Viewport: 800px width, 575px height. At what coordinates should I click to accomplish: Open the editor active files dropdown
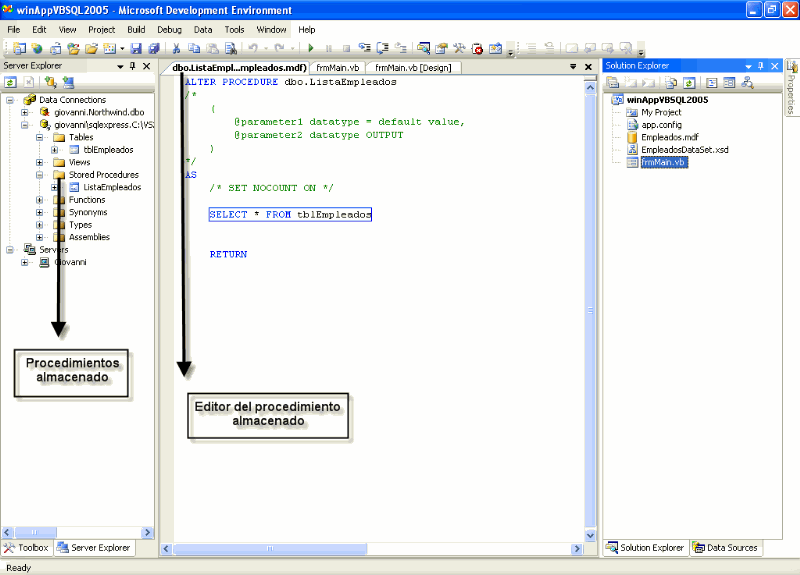coord(573,67)
